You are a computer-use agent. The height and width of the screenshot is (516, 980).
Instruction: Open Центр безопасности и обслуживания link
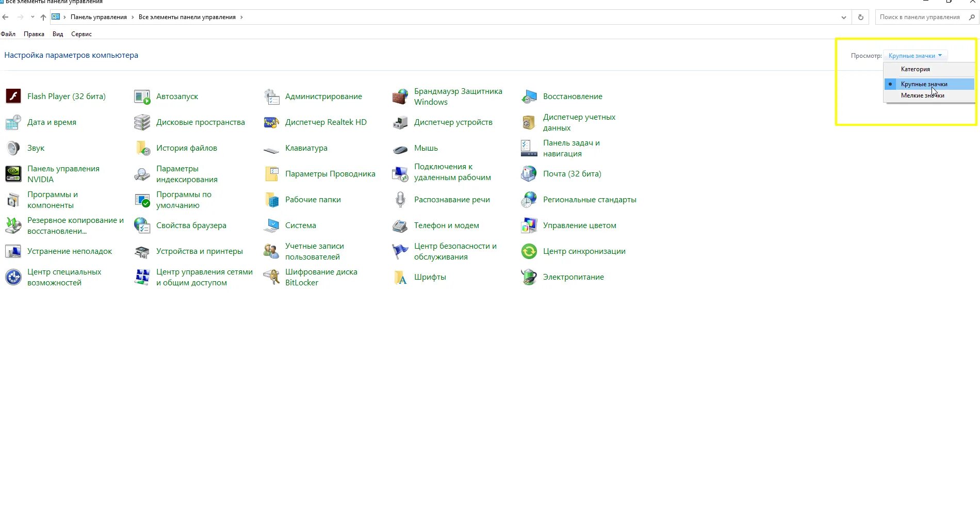[455, 251]
